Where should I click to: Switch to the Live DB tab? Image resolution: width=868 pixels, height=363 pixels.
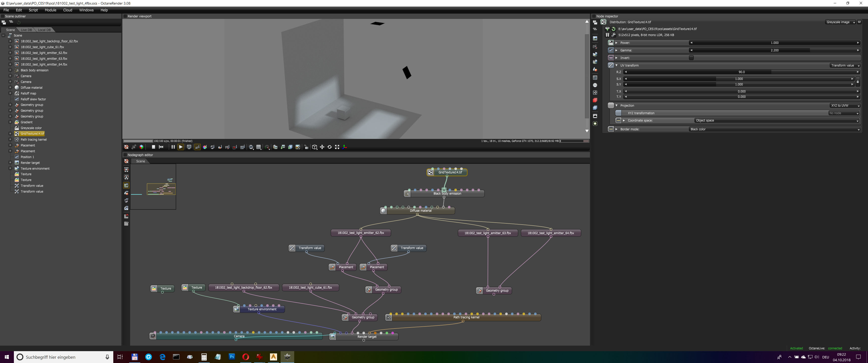coord(26,30)
